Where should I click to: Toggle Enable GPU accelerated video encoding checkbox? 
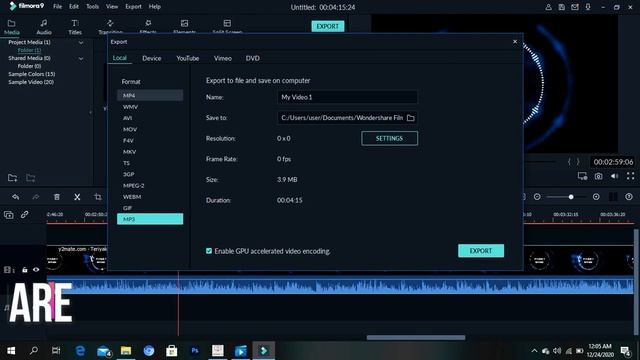(x=209, y=251)
